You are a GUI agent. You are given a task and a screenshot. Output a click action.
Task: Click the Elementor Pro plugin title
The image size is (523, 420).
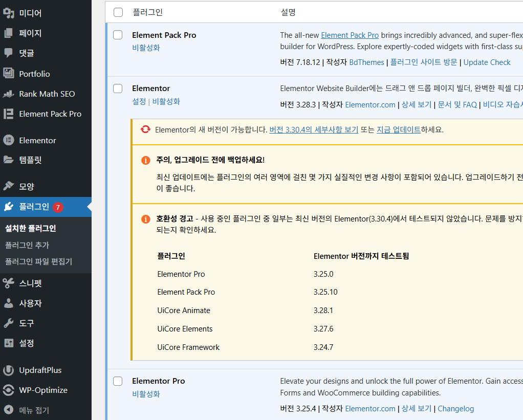click(x=159, y=381)
